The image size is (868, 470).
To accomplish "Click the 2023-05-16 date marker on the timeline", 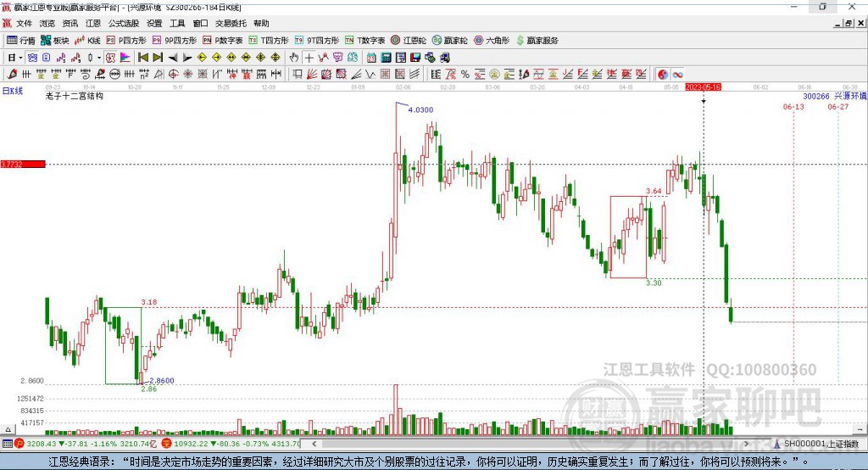I will pos(703,87).
